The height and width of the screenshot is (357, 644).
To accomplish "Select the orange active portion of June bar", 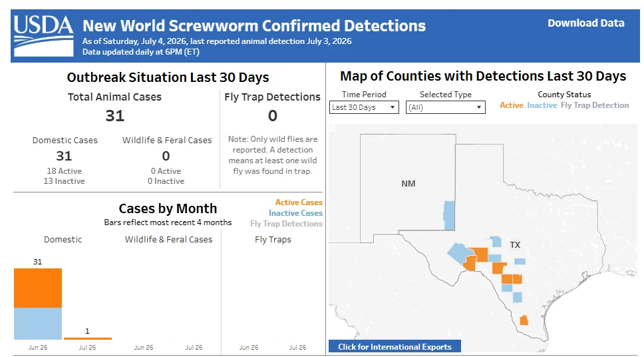I will [x=38, y=288].
